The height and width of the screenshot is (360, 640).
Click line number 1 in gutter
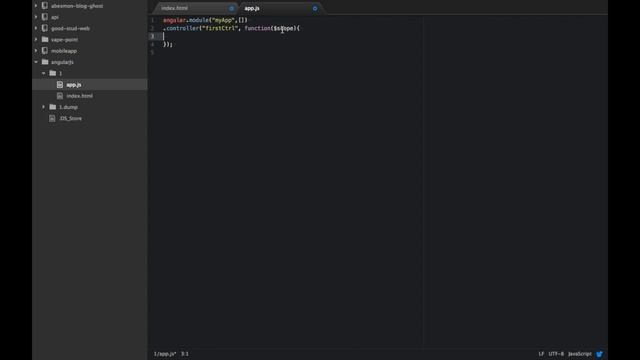(x=153, y=20)
